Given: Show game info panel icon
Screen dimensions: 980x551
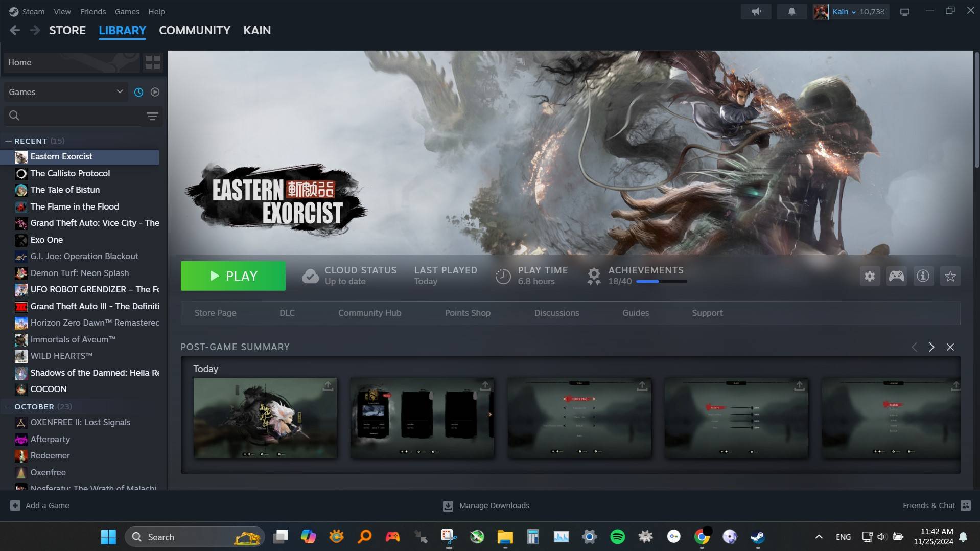Looking at the screenshot, I should click(x=923, y=276).
